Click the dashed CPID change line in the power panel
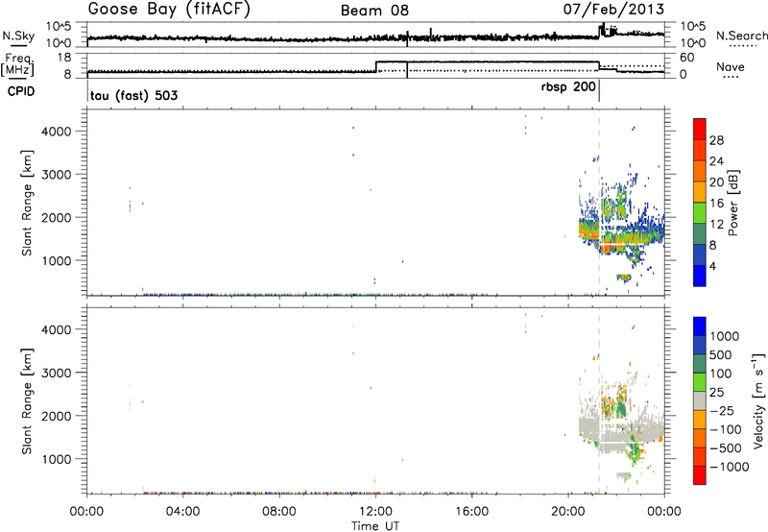Viewport: 768px width, 532px height. coord(599,203)
